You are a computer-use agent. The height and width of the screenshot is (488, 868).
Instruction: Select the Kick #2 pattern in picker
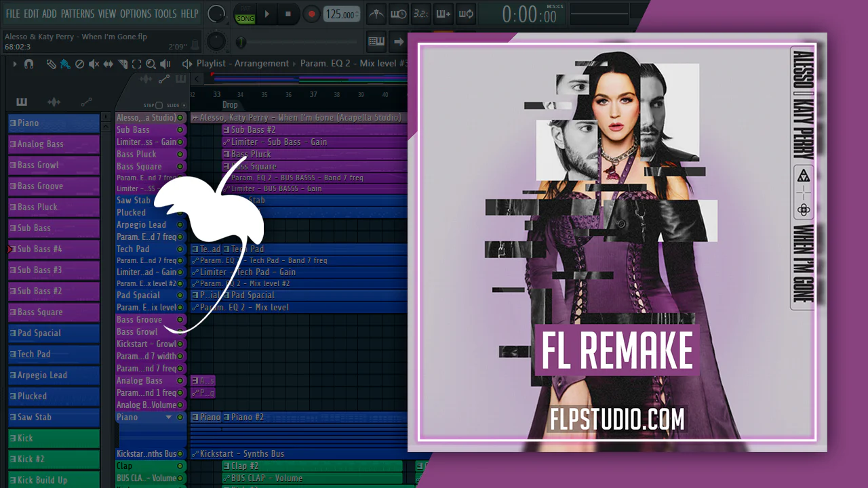[x=54, y=460]
